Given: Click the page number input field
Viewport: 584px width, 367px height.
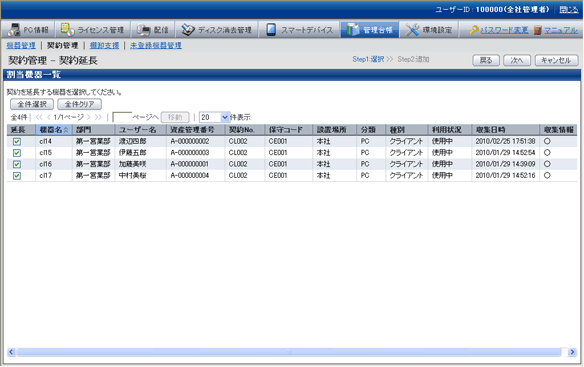Looking at the screenshot, I should tap(122, 117).
